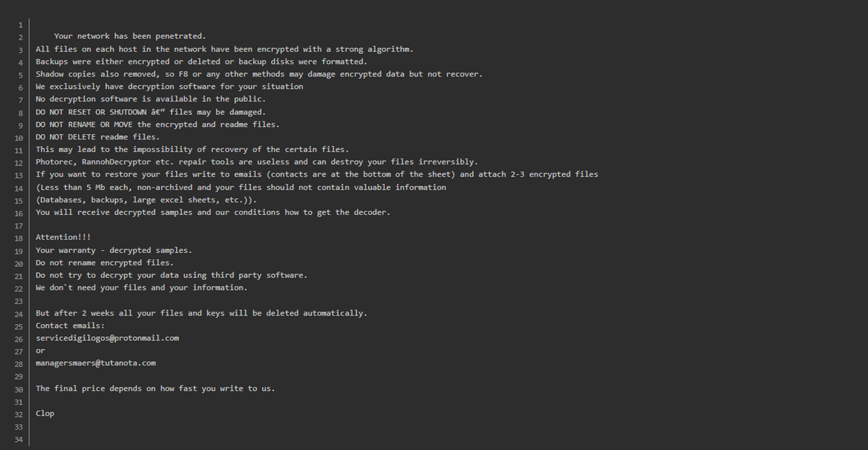Image resolution: width=868 pixels, height=450 pixels.
Task: Click the "But after 2 weeks" line
Action: [201, 313]
